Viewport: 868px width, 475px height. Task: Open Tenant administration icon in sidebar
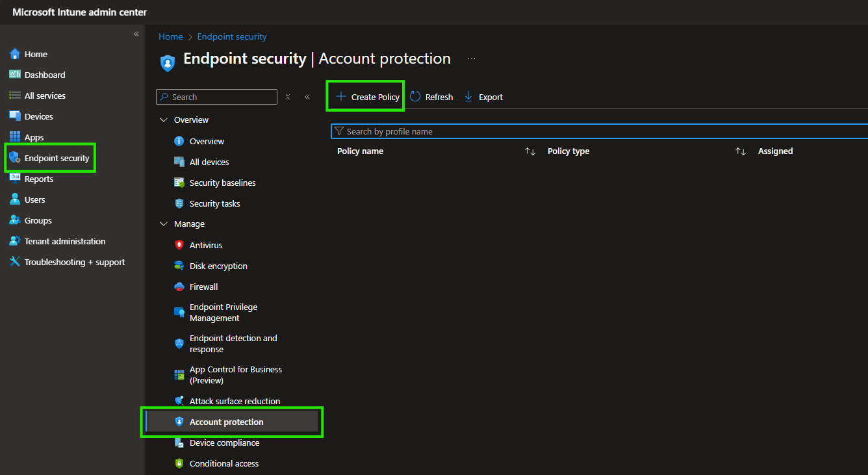click(14, 241)
